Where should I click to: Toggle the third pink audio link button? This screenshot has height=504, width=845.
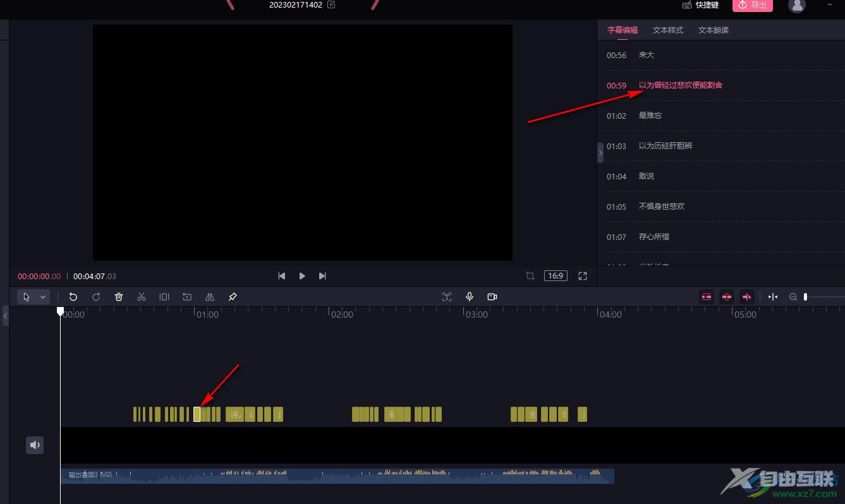[747, 297]
